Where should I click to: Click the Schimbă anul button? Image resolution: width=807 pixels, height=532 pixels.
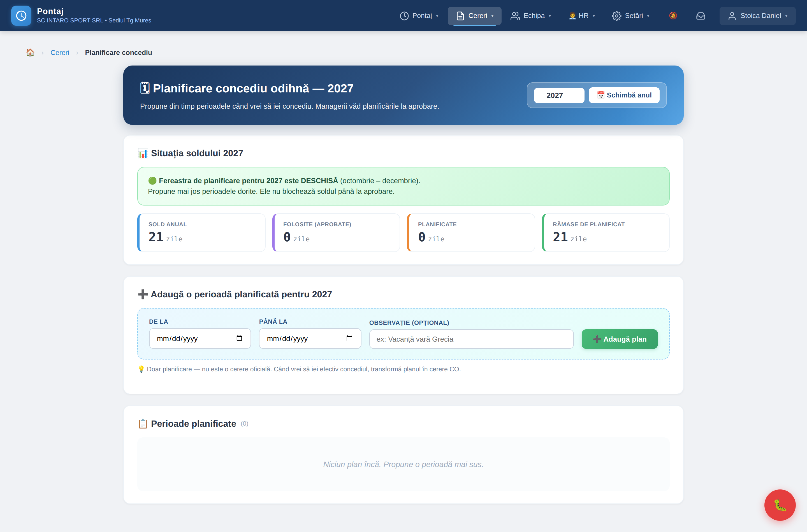pos(624,95)
